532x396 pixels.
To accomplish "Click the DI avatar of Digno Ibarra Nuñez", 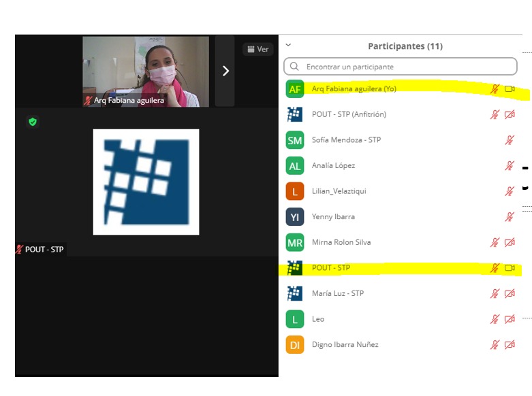I will pyautogui.click(x=295, y=345).
